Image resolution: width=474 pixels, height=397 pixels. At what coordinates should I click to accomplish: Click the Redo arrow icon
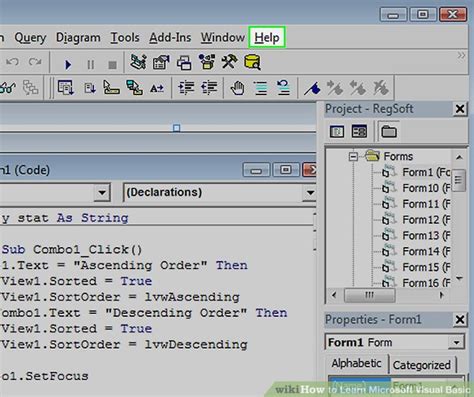[x=35, y=62]
